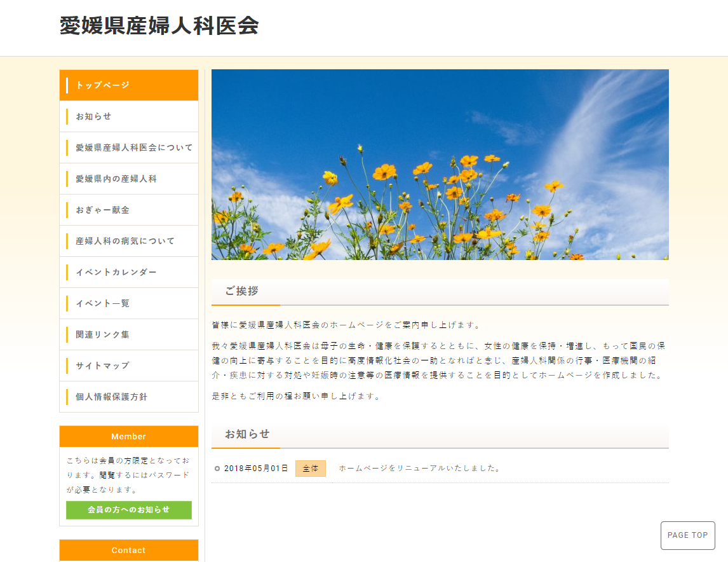Viewport: 728px width, 562px height.
Task: Open the おぎゃー献金 menu item
Action: tap(129, 210)
